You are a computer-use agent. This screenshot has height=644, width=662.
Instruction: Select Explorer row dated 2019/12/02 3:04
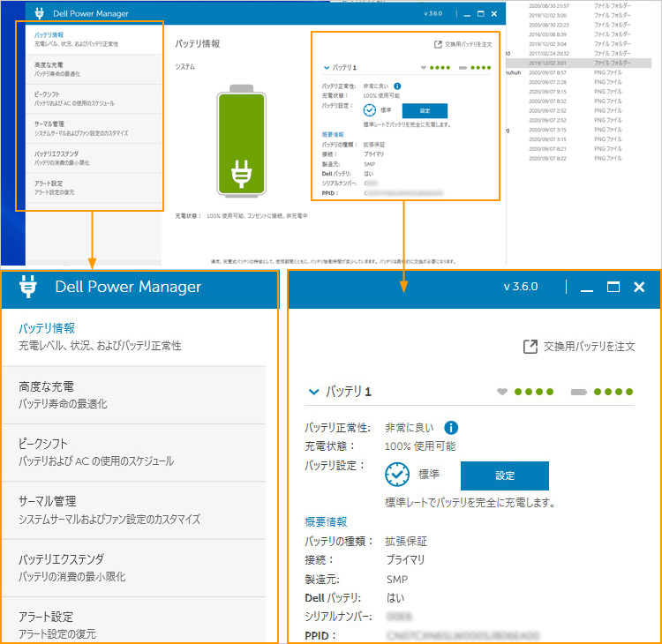579,44
